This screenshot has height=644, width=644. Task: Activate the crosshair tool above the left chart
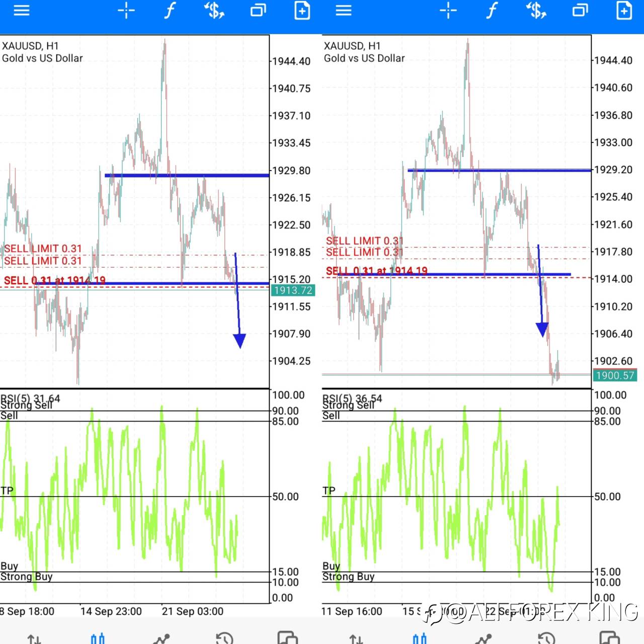pyautogui.click(x=126, y=11)
